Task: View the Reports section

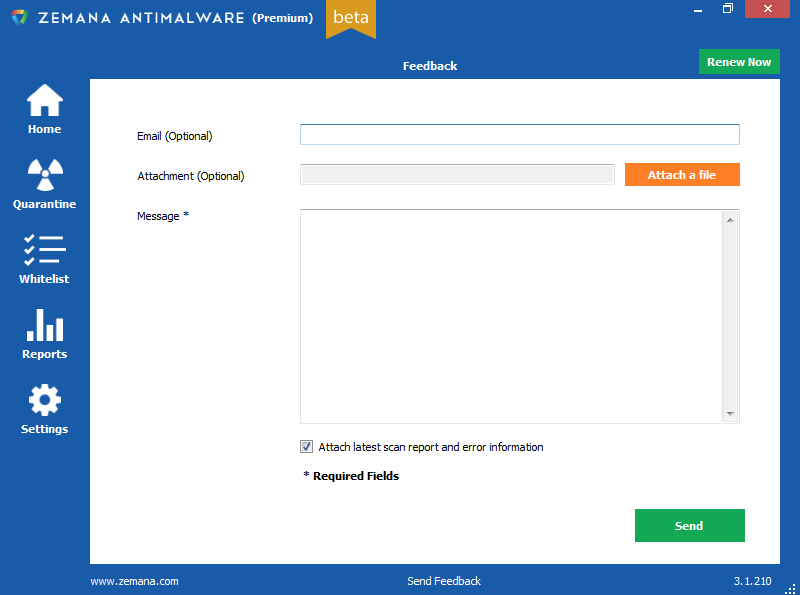Action: pos(44,334)
